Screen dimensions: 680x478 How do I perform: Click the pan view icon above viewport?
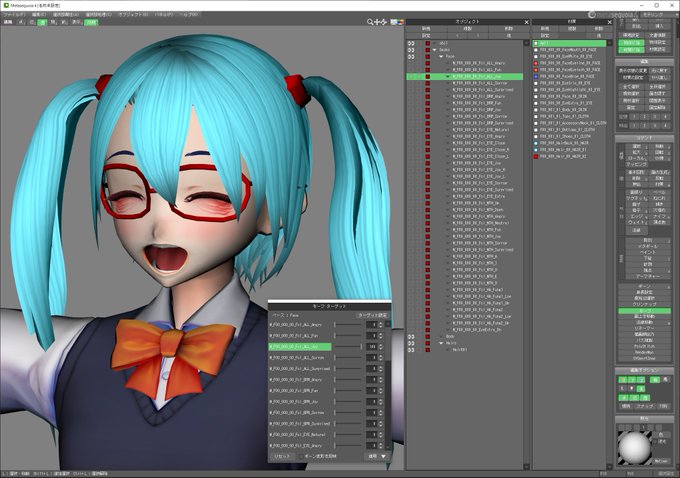[377, 22]
